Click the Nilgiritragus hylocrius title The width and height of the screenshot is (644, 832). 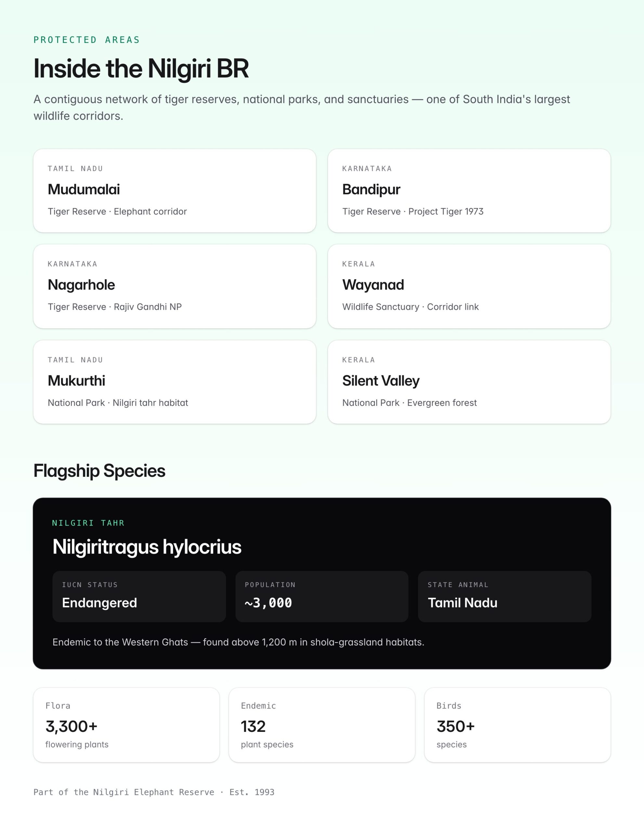coord(147,547)
